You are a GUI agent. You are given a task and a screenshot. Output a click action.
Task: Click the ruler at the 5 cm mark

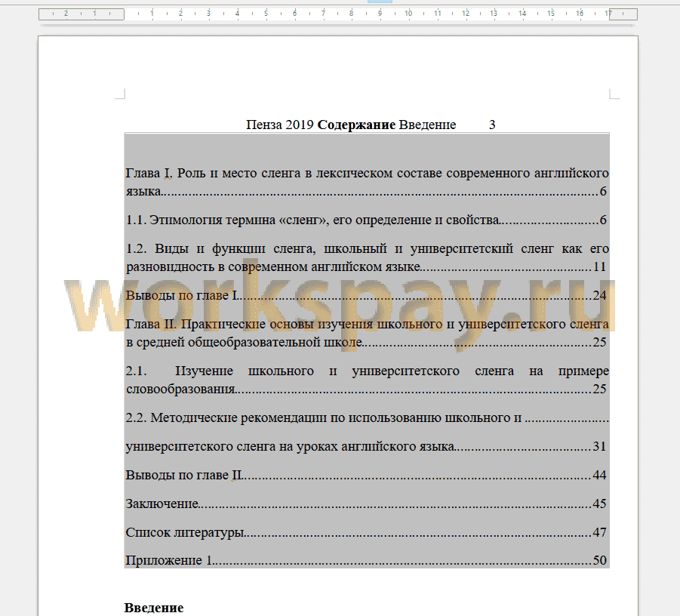coord(266,14)
